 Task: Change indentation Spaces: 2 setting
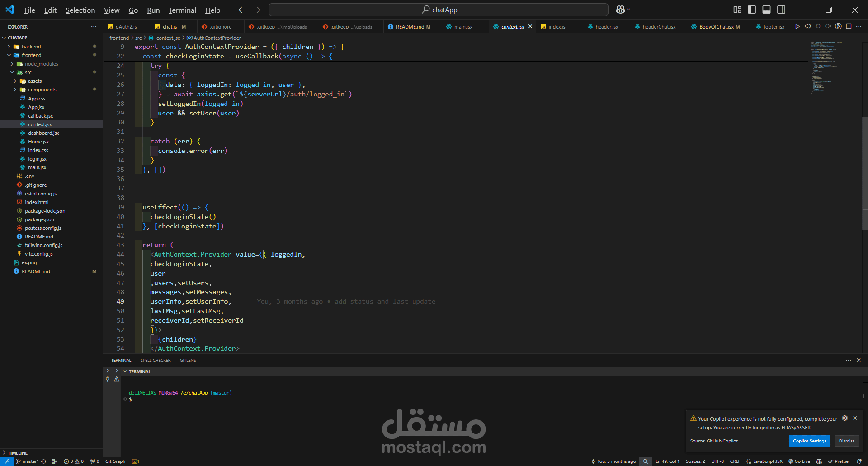point(695,461)
